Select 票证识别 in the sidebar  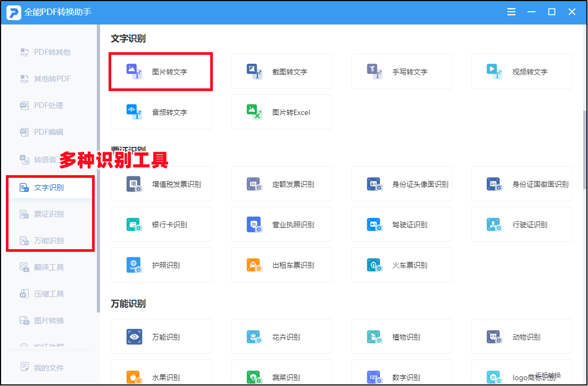(48, 214)
